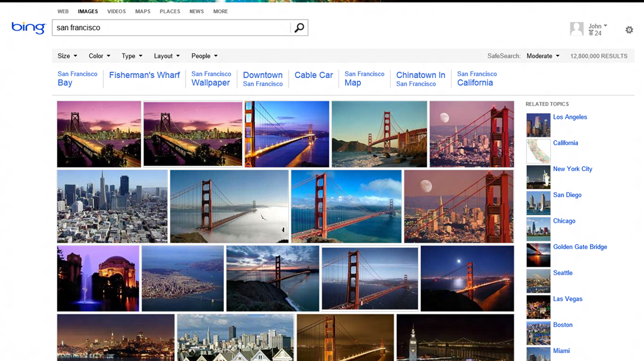
Task: Change SafeSearch Moderate dropdown
Action: tap(543, 56)
